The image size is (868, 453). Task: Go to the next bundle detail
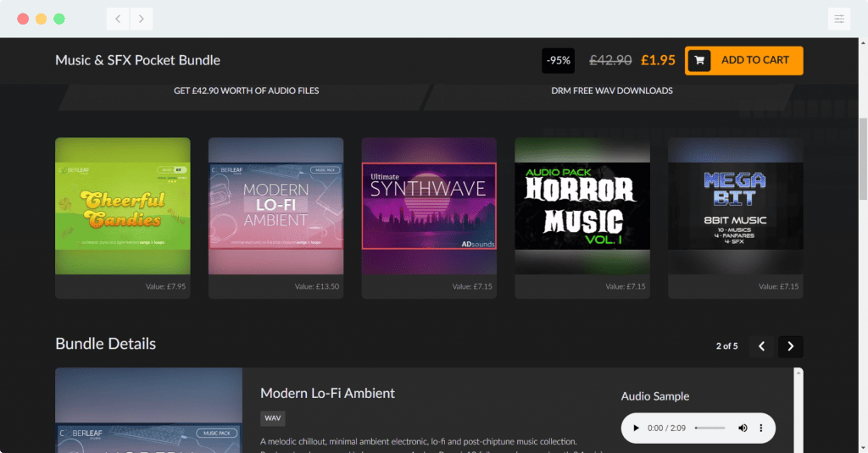pyautogui.click(x=790, y=346)
